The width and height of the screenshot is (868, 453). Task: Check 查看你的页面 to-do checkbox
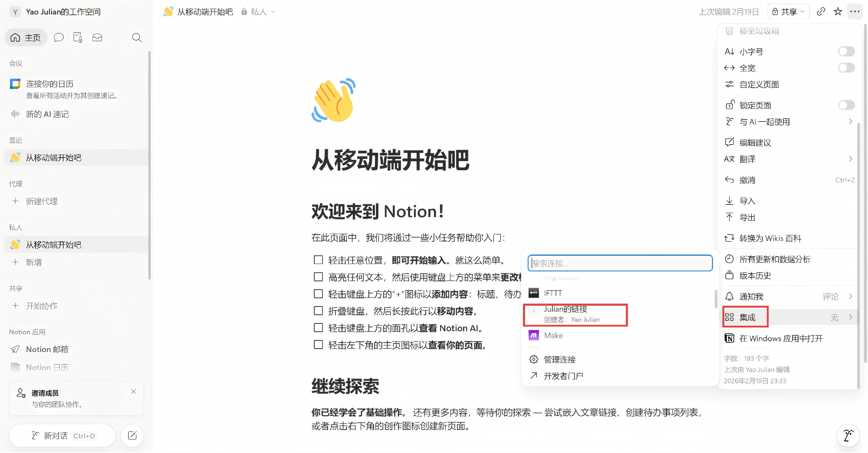click(x=318, y=344)
